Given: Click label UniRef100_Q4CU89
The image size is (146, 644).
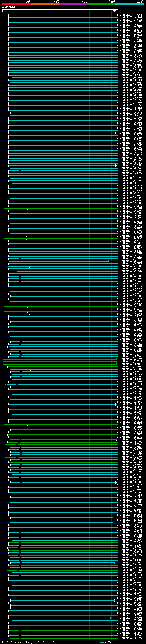Looking at the screenshot, I should 131,369.
